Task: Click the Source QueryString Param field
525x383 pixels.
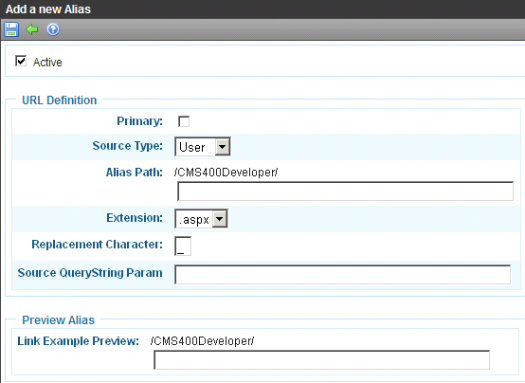Action: point(343,275)
